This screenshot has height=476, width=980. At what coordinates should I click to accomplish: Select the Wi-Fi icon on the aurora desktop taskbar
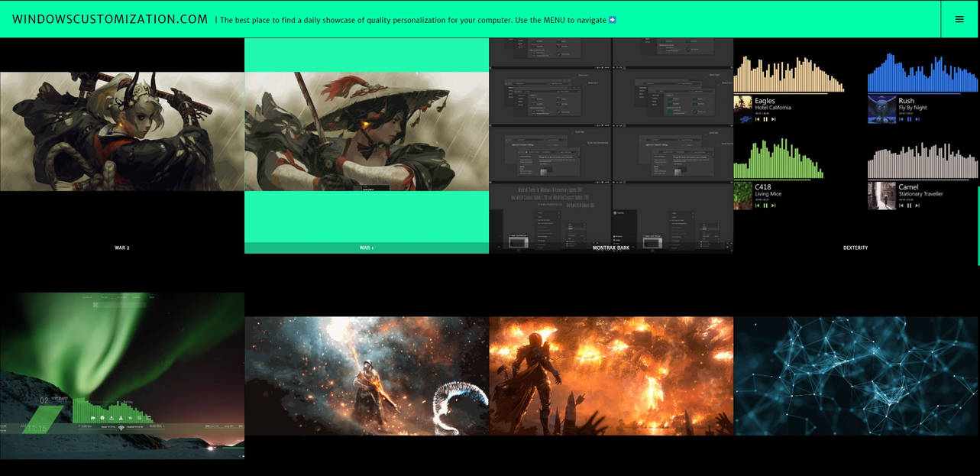(x=120, y=428)
